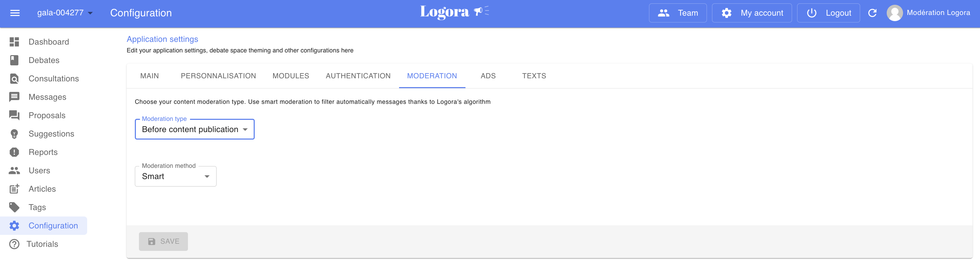Click the Logout button

828,13
